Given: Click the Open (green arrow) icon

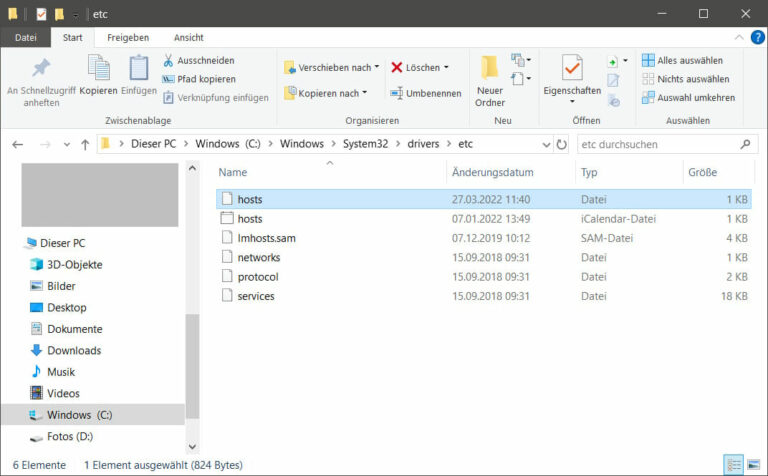Looking at the screenshot, I should coord(612,62).
